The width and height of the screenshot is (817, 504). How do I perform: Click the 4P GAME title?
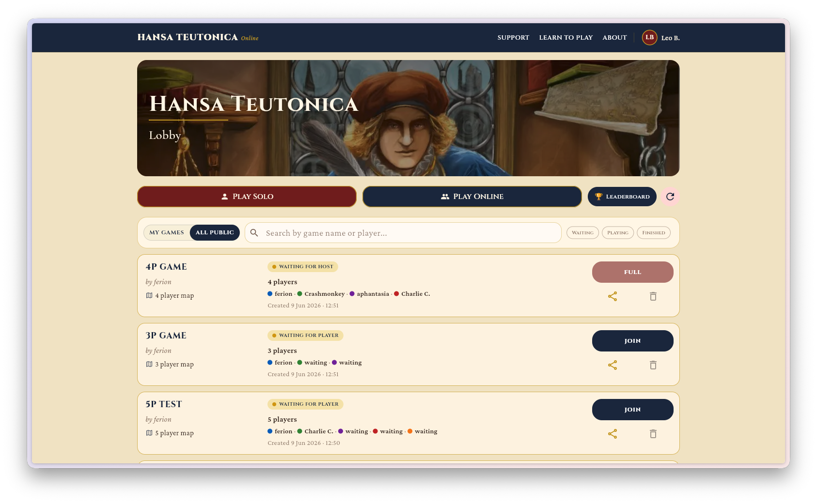[166, 267]
